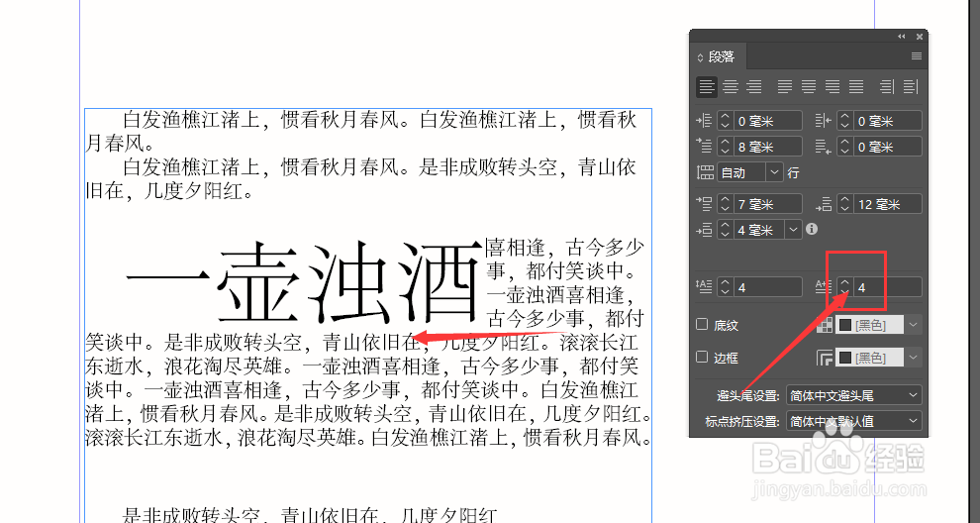Click the space after 12 毫米 field
The height and width of the screenshot is (523, 980).
(887, 204)
